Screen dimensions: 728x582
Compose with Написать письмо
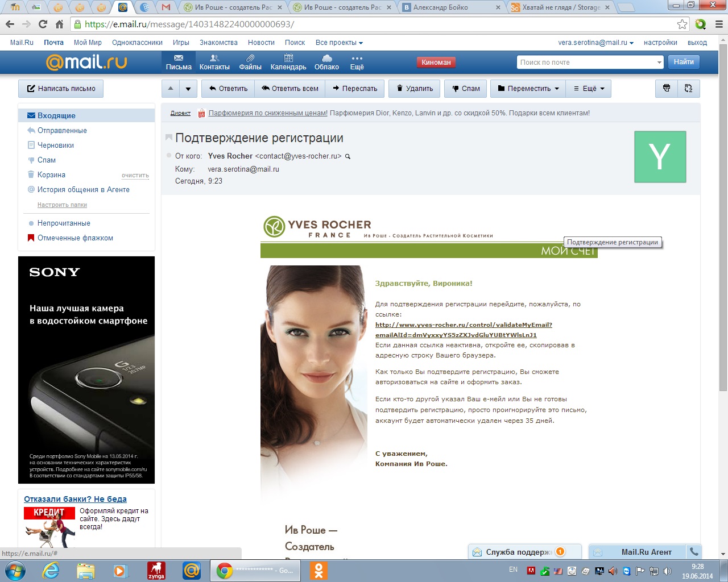click(x=61, y=88)
